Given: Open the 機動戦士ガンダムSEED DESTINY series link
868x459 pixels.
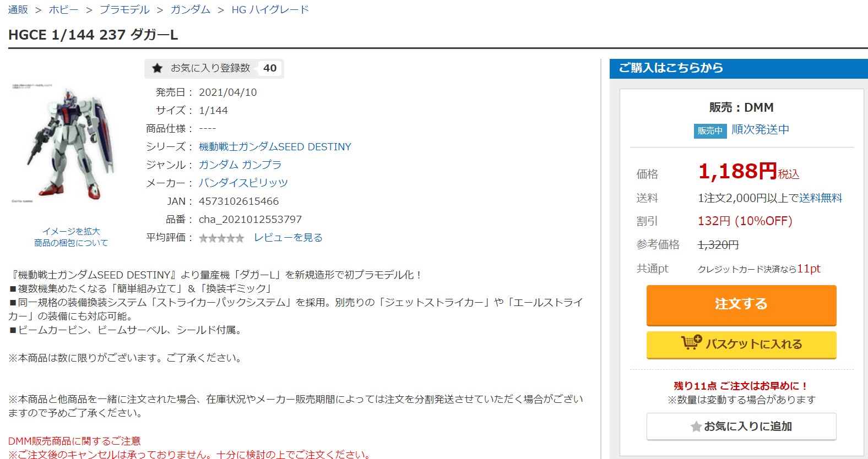Looking at the screenshot, I should (x=275, y=147).
